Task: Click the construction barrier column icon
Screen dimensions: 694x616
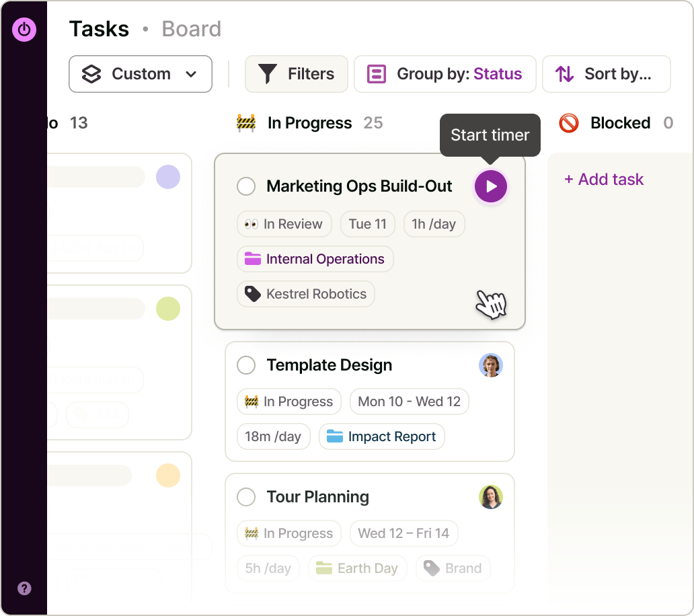Action: pos(246,123)
